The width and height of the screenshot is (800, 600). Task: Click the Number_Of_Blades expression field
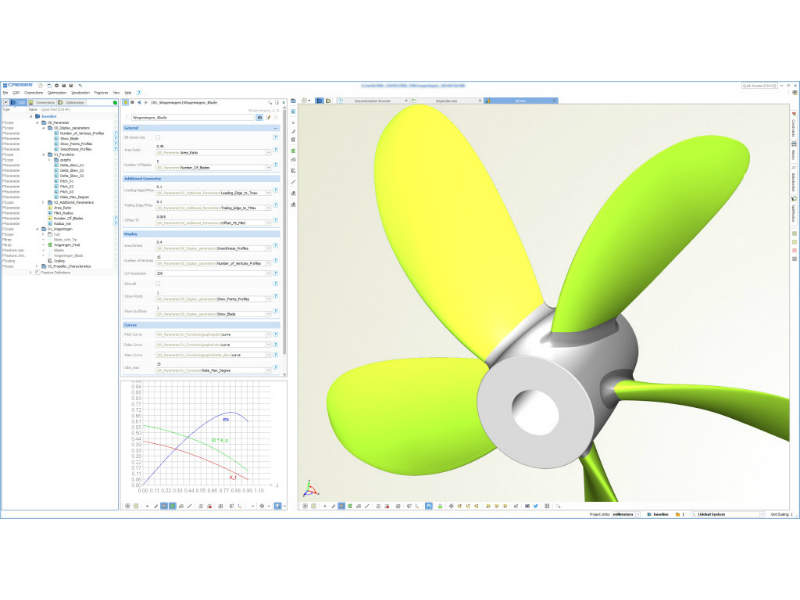tap(210, 167)
